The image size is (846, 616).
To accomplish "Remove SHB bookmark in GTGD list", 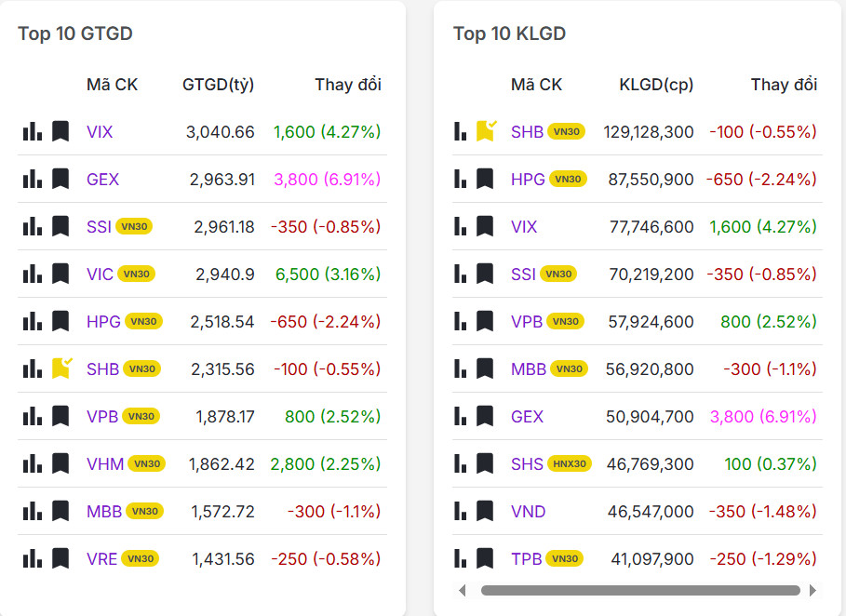I will pyautogui.click(x=61, y=368).
